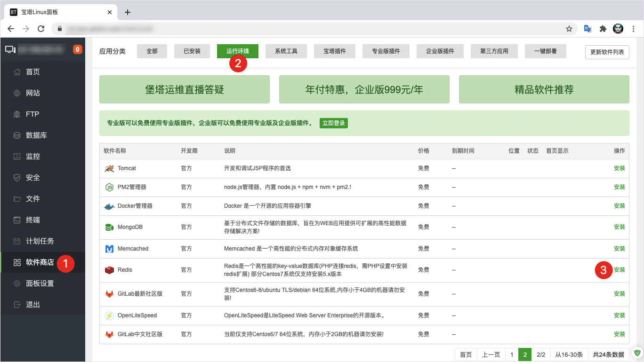Install Memcached via 安装 link
The image size is (644, 362).
click(620, 249)
